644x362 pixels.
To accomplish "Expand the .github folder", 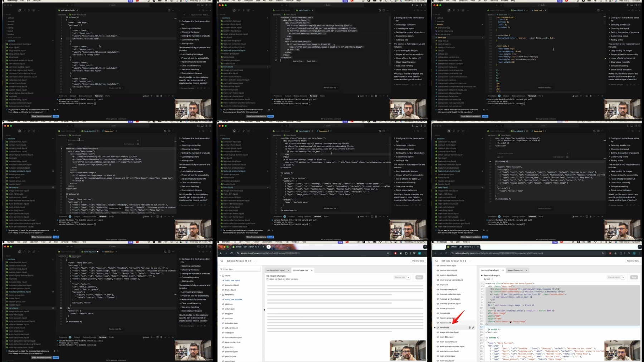I will pyautogui.click(x=11, y=18).
